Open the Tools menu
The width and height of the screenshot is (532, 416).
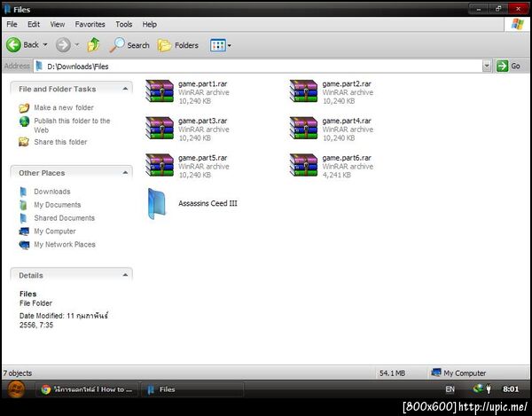[124, 25]
